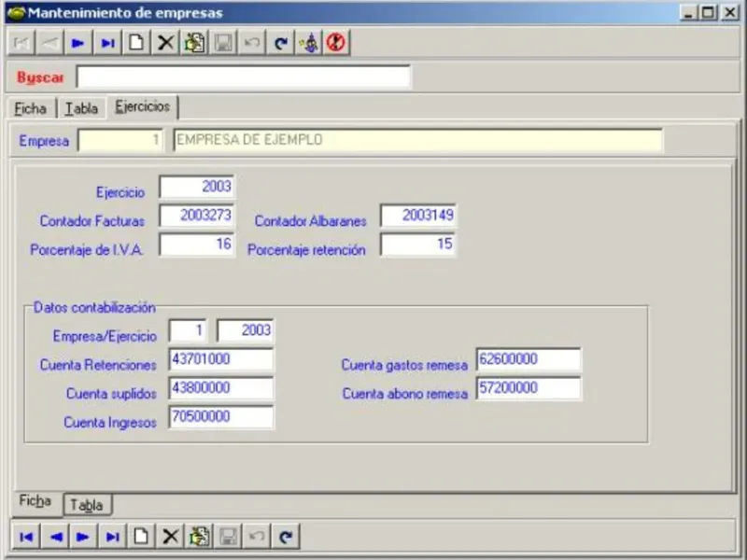Close the Mantenimiento de empresas window

[730, 13]
